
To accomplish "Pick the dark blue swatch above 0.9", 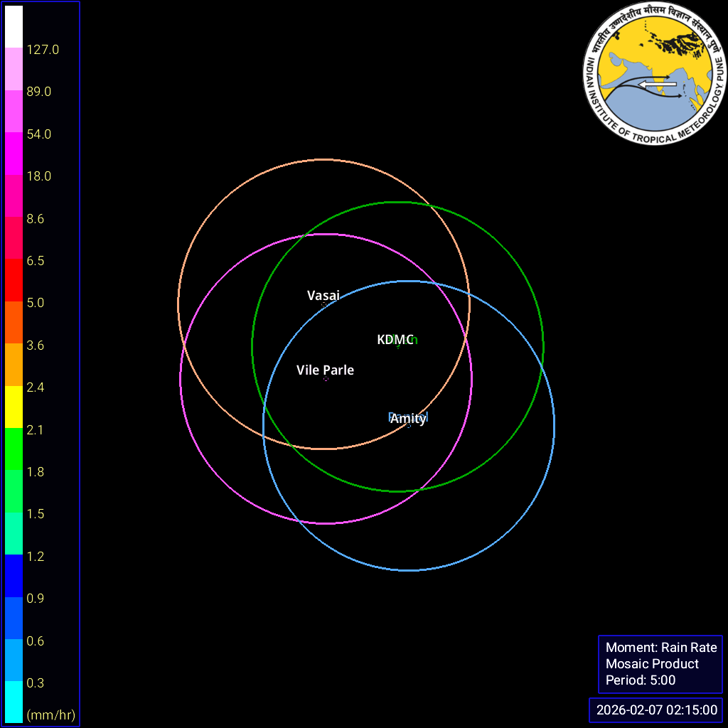I will click(x=14, y=575).
